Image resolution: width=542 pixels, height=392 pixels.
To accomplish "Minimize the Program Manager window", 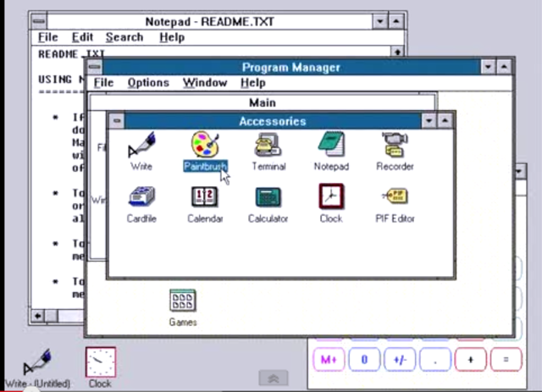I will pos(488,67).
